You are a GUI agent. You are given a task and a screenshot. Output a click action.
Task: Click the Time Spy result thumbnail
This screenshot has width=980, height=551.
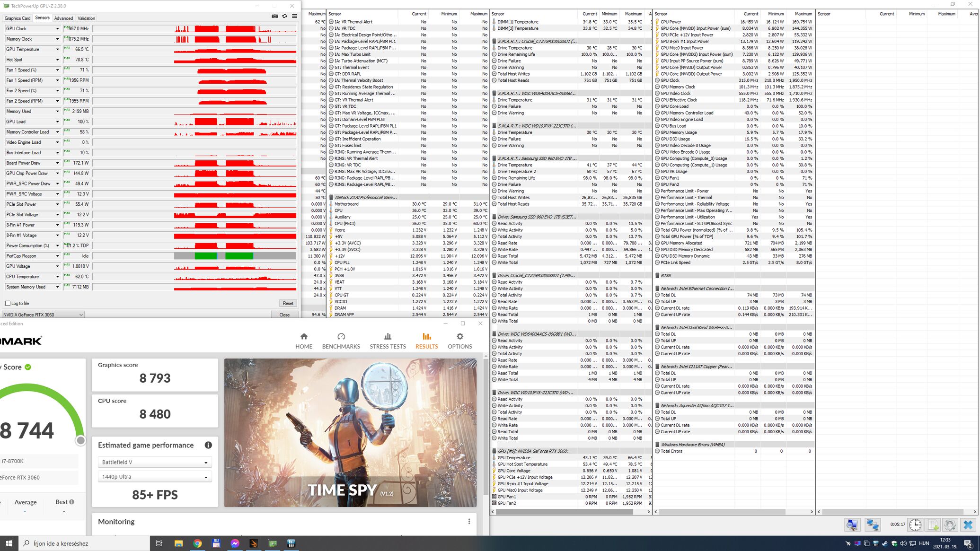tap(351, 433)
